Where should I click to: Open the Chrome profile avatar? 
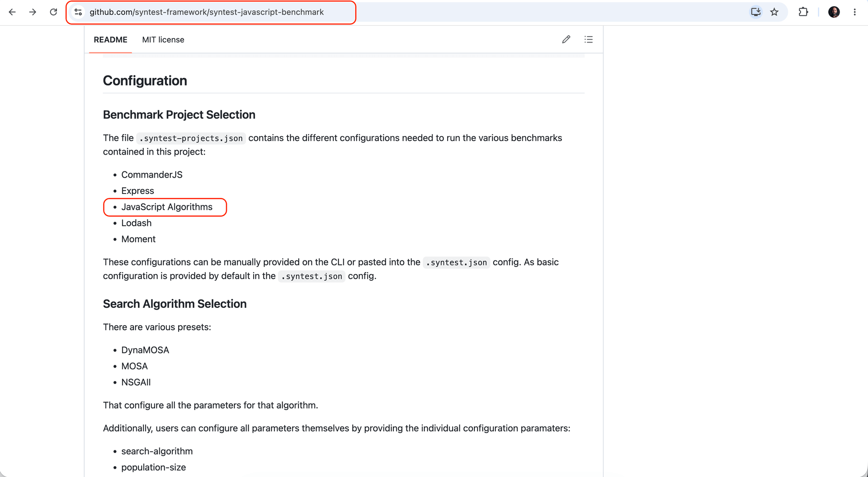point(834,12)
